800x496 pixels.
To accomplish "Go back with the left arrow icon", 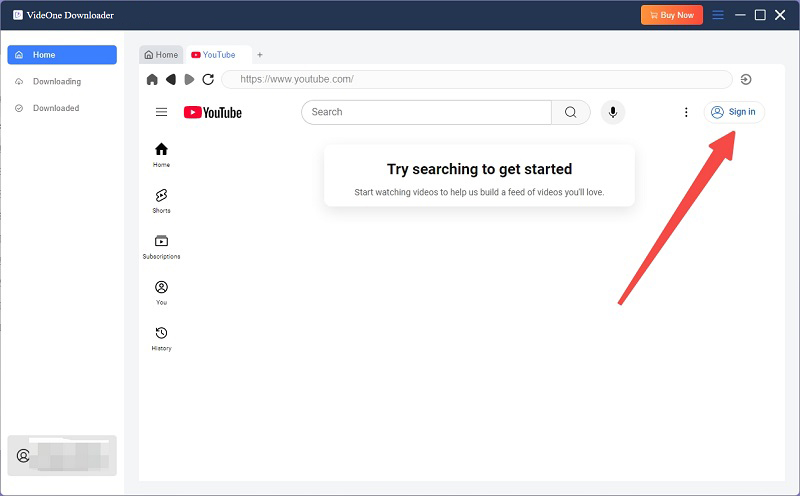I will coord(170,79).
